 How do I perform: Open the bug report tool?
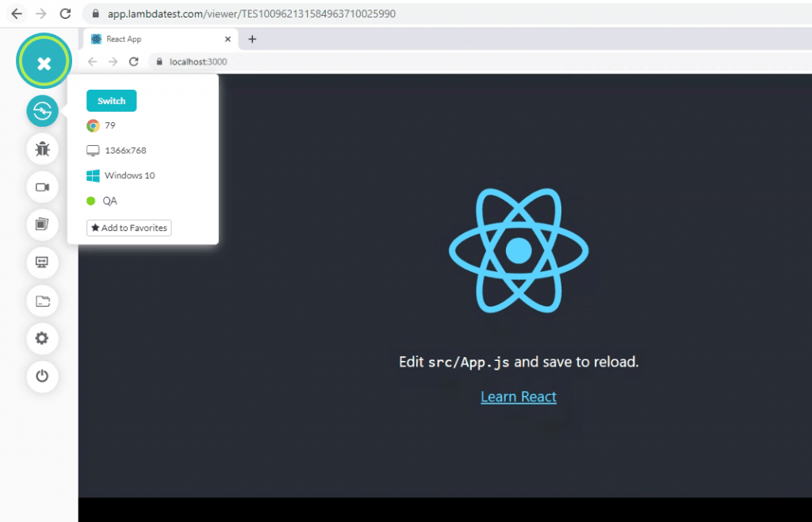point(42,148)
